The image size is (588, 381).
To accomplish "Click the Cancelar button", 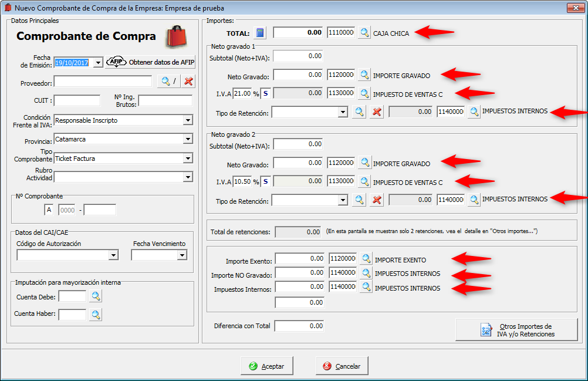I will coord(342,366).
